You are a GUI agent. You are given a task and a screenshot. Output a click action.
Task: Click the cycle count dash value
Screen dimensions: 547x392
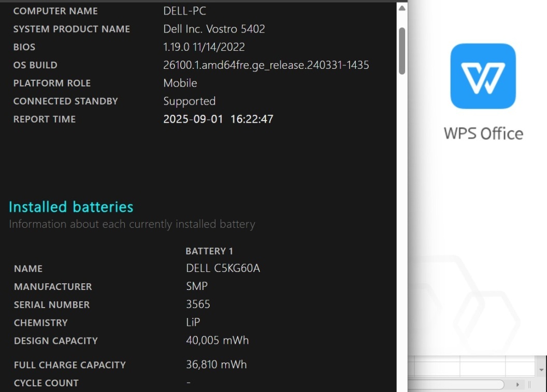click(189, 383)
